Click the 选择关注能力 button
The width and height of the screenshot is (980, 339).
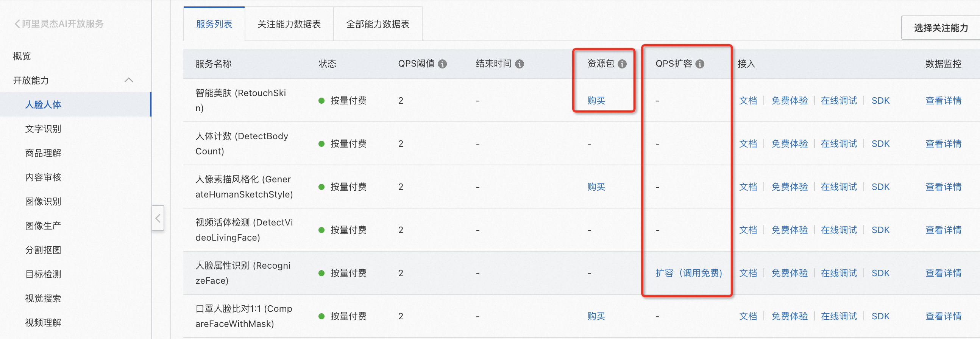tap(941, 28)
